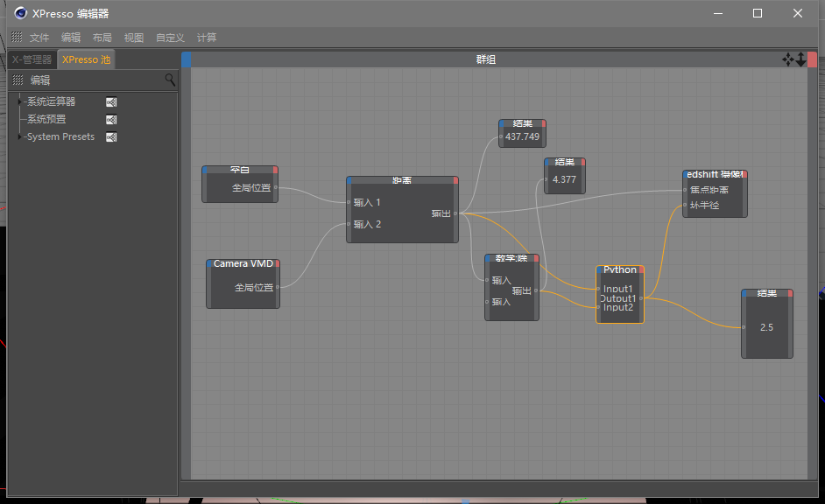The image size is (825, 504).
Task: Click the search magnifier in XPresso pool
Action: point(170,80)
